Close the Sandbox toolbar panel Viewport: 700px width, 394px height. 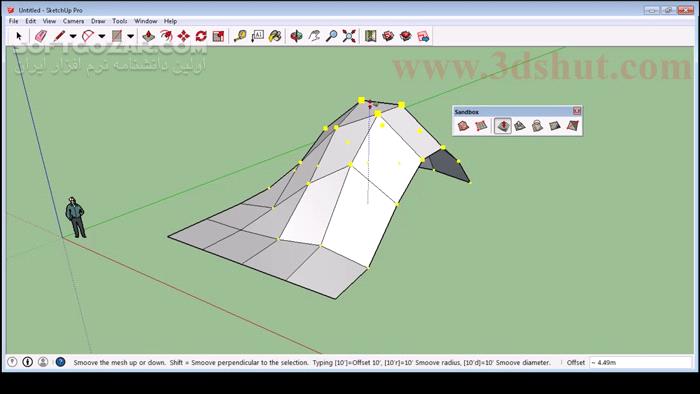577,111
